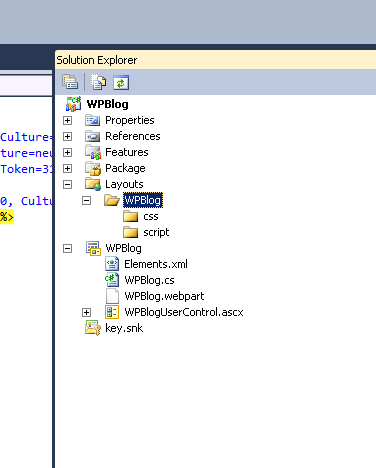Screen dimensions: 376x468
Task: Click the WPBlog.webpart file icon
Action: coord(112,296)
